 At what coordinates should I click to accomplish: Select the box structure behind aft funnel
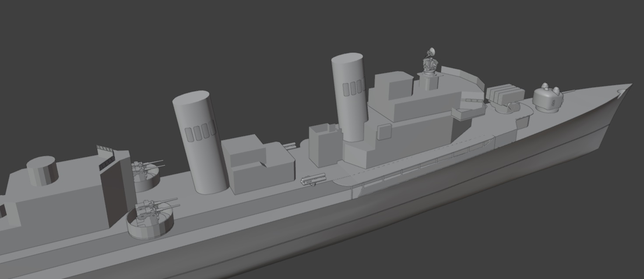[258, 163]
